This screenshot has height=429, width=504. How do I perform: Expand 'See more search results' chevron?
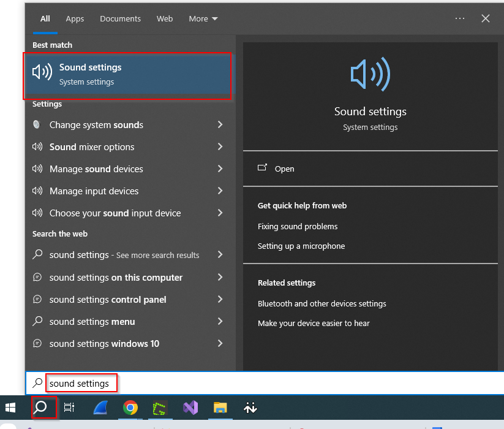220,254
